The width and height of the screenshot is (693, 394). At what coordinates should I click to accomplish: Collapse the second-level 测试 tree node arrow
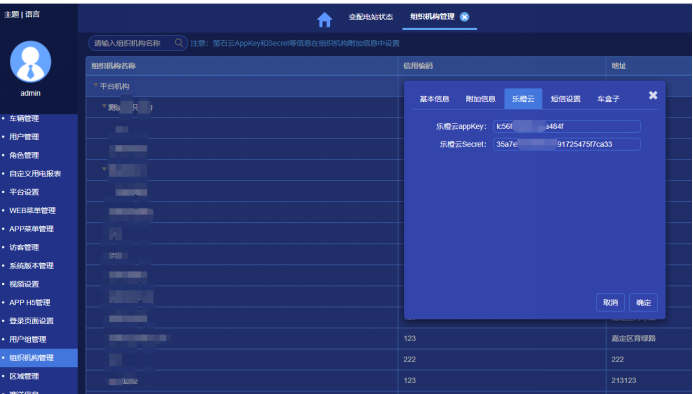(x=104, y=106)
